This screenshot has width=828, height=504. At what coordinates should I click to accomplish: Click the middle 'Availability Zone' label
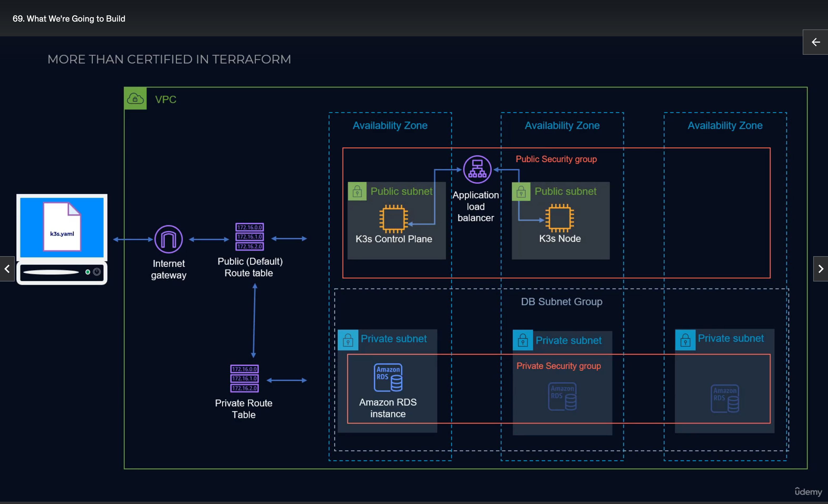coord(562,125)
